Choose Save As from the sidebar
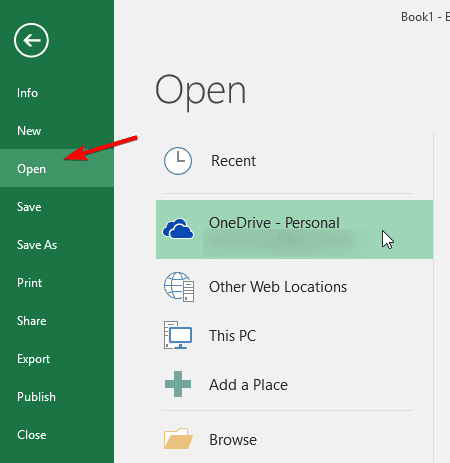 (57, 245)
